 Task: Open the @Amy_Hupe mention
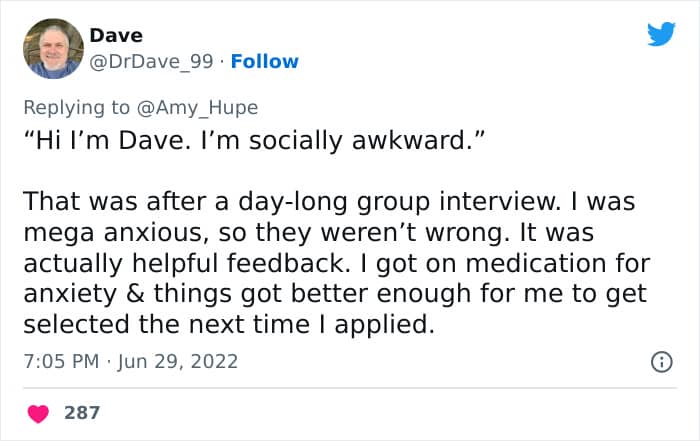pyautogui.click(x=197, y=108)
